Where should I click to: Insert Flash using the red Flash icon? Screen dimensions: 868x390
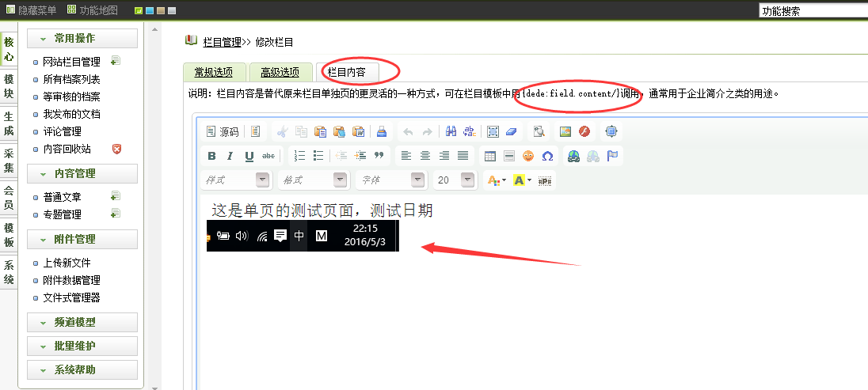584,131
